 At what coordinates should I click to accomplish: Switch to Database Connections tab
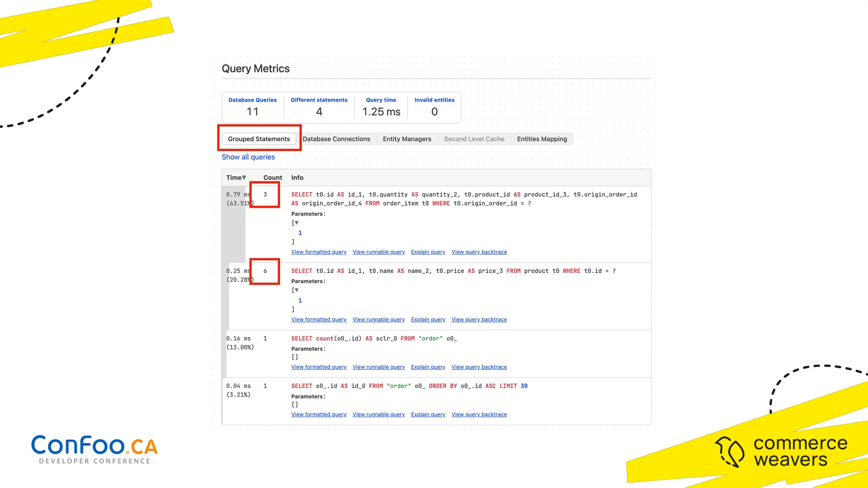click(x=336, y=139)
